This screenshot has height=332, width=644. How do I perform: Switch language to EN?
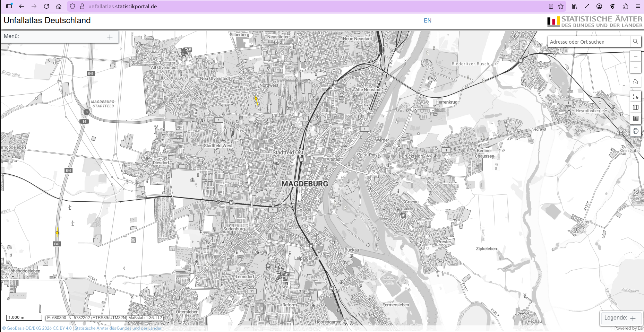pyautogui.click(x=428, y=20)
